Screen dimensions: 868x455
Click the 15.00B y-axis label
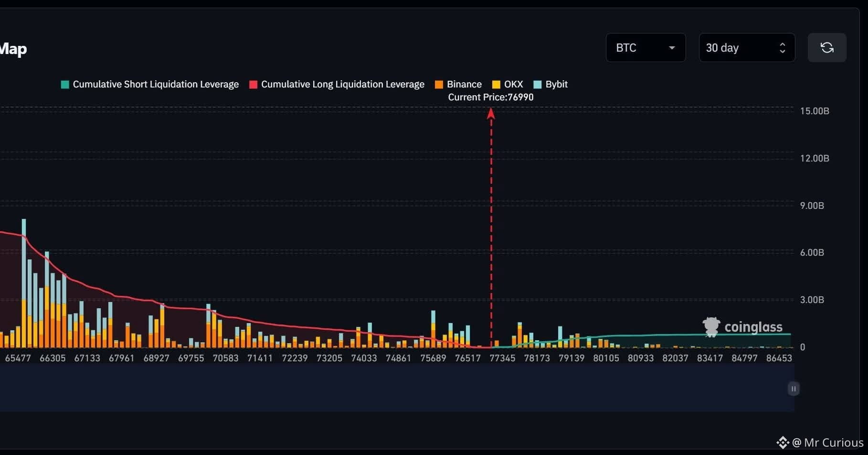click(815, 111)
